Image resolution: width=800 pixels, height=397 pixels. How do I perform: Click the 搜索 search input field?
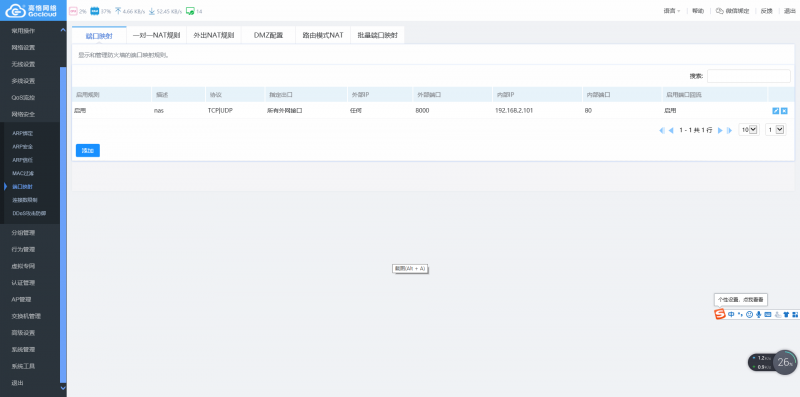tap(748, 76)
